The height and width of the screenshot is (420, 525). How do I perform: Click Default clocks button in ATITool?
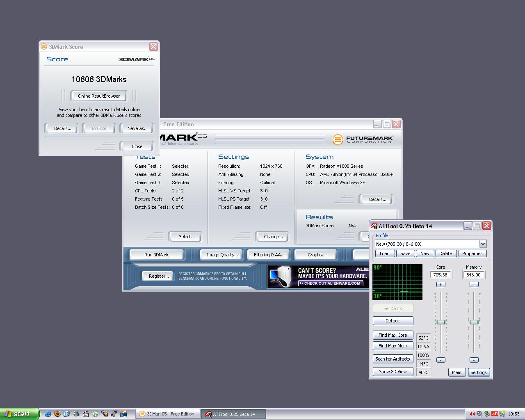[393, 321]
